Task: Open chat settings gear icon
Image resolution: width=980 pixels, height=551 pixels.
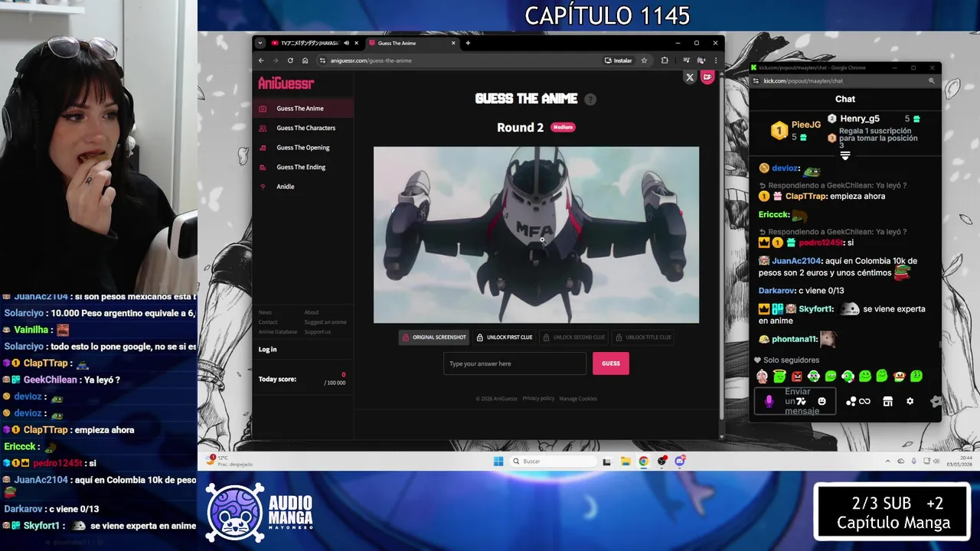Action: [910, 402]
